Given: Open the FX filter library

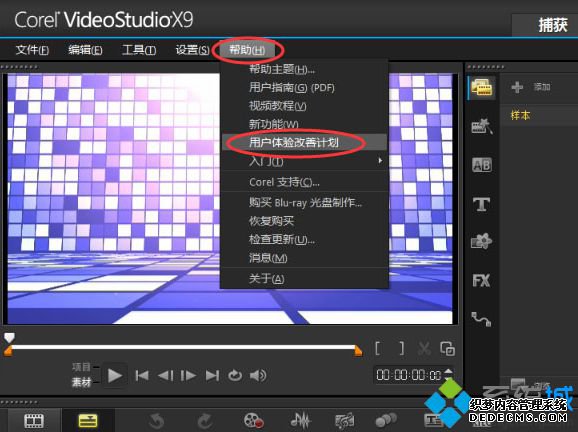Looking at the screenshot, I should (481, 281).
